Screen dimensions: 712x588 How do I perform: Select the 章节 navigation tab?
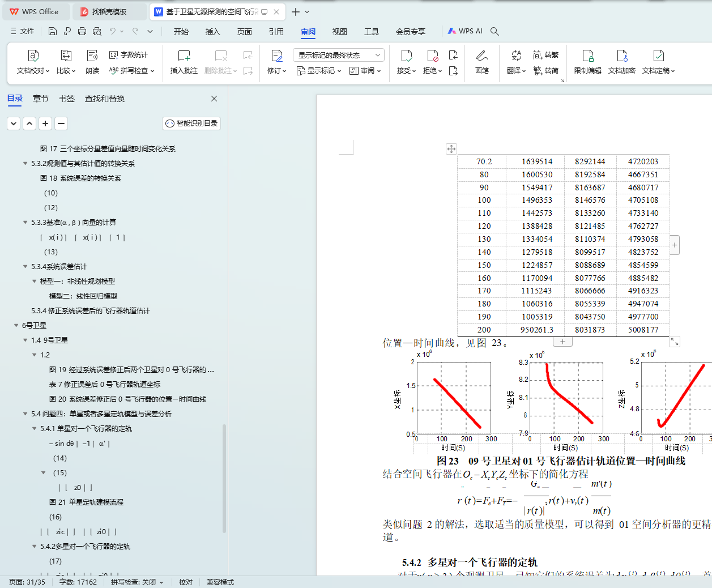(x=41, y=99)
